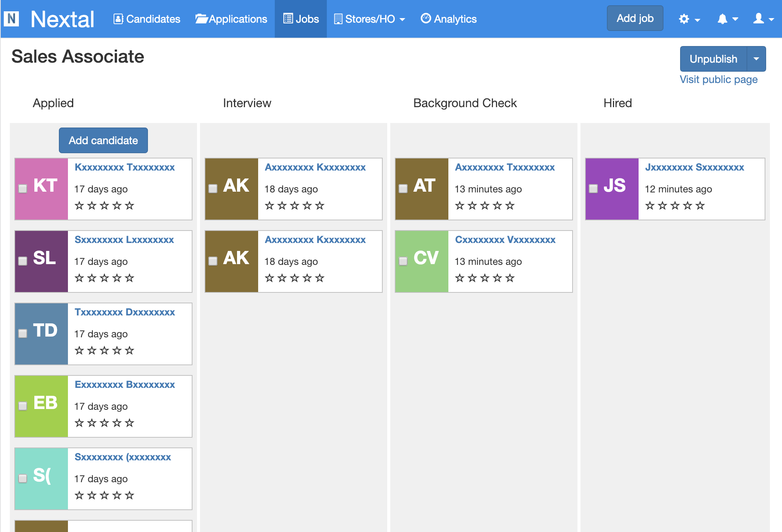
Task: Open the Candidates nav item
Action: (147, 19)
